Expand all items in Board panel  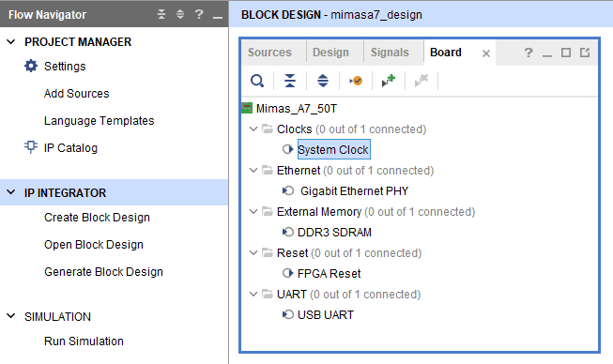pyautogui.click(x=323, y=81)
